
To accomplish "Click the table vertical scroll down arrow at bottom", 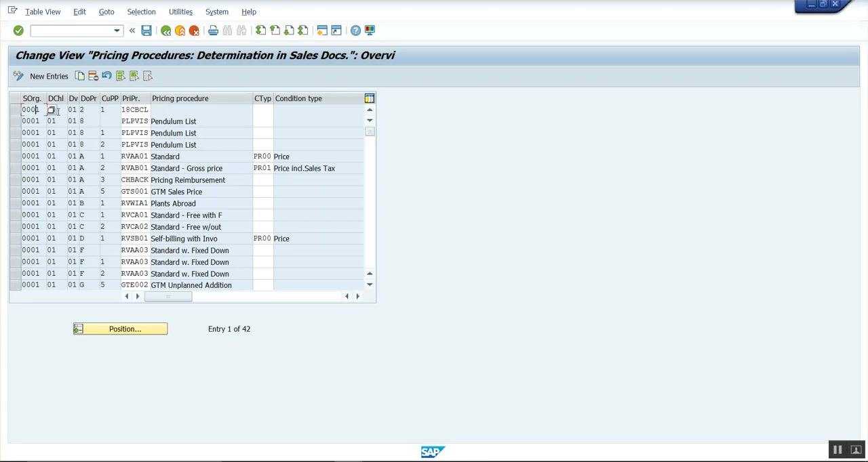I will [x=370, y=285].
